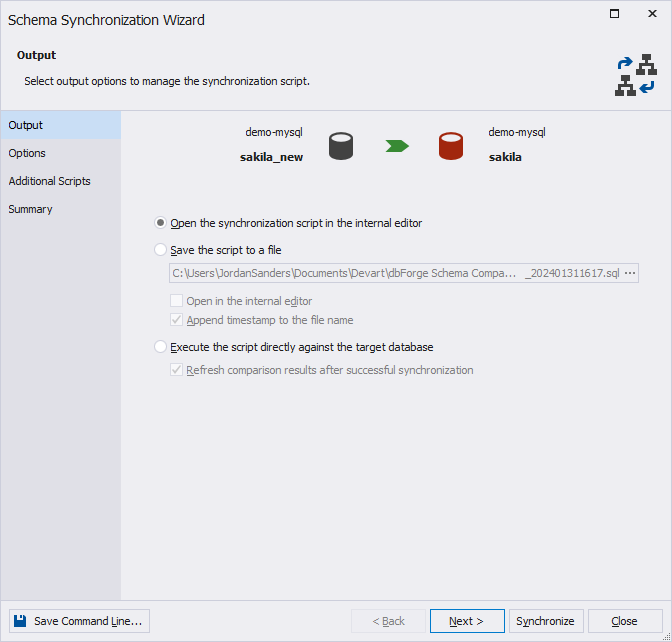This screenshot has width=672, height=642.
Task: Click the source database cylinder icon
Action: tap(341, 146)
